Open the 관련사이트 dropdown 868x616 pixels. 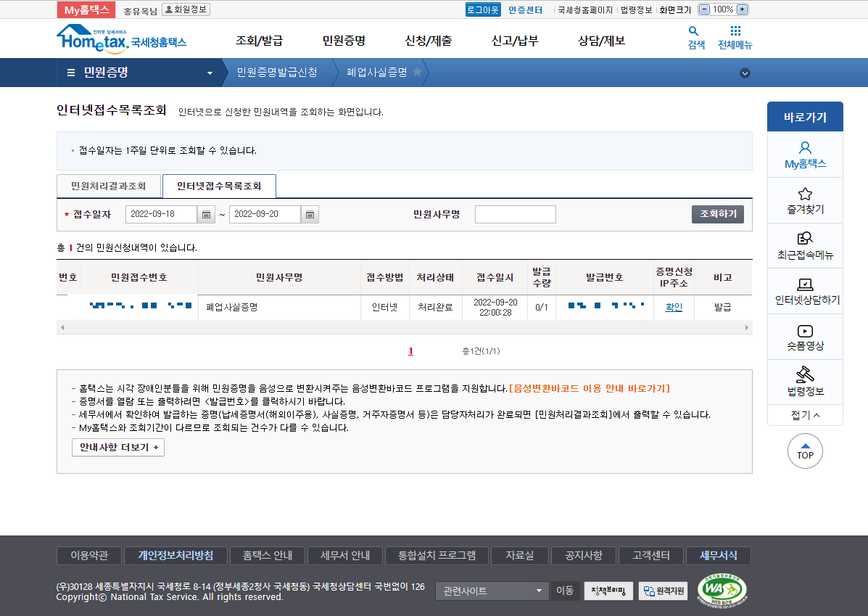point(492,591)
